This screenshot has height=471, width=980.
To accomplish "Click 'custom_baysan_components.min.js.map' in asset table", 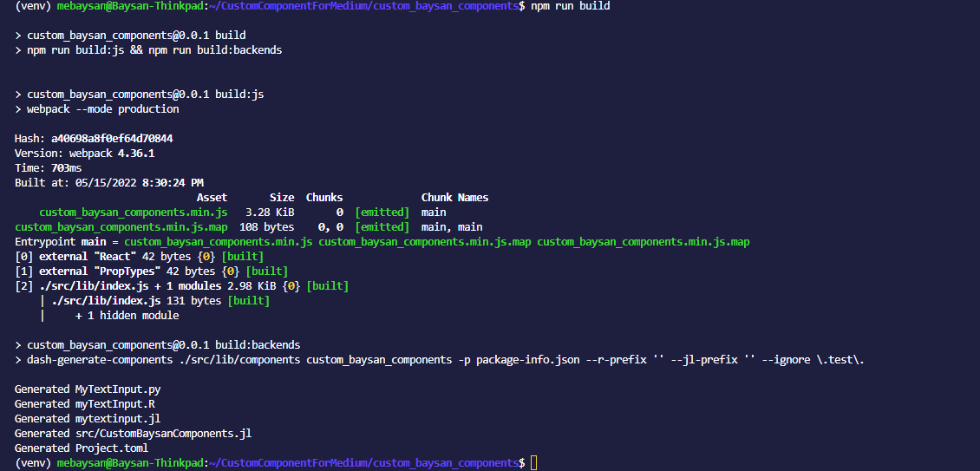I will [x=121, y=227].
